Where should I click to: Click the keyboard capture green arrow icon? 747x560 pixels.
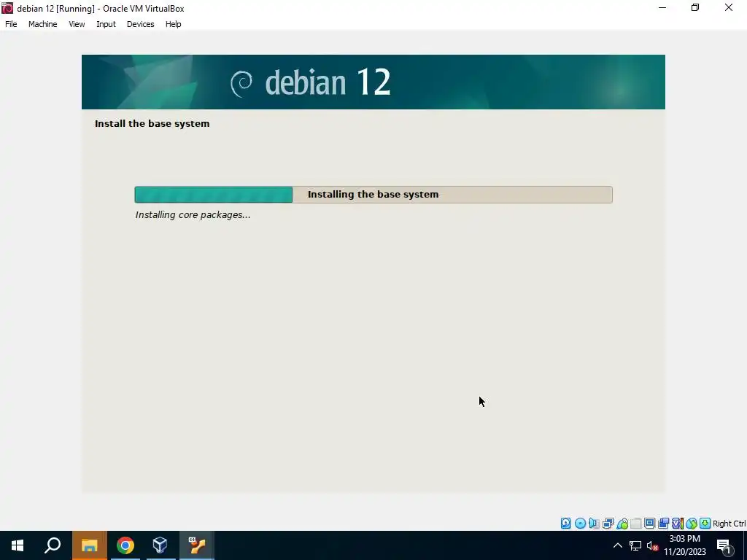coord(705,524)
